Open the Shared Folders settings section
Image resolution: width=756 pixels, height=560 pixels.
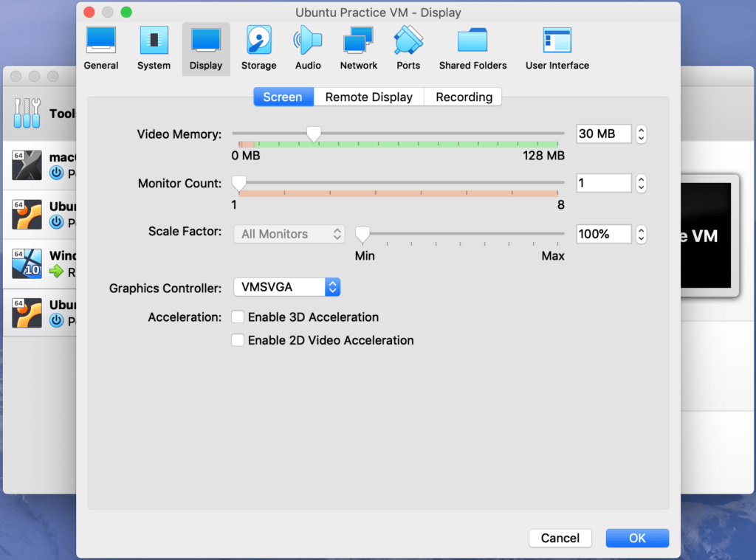point(472,49)
